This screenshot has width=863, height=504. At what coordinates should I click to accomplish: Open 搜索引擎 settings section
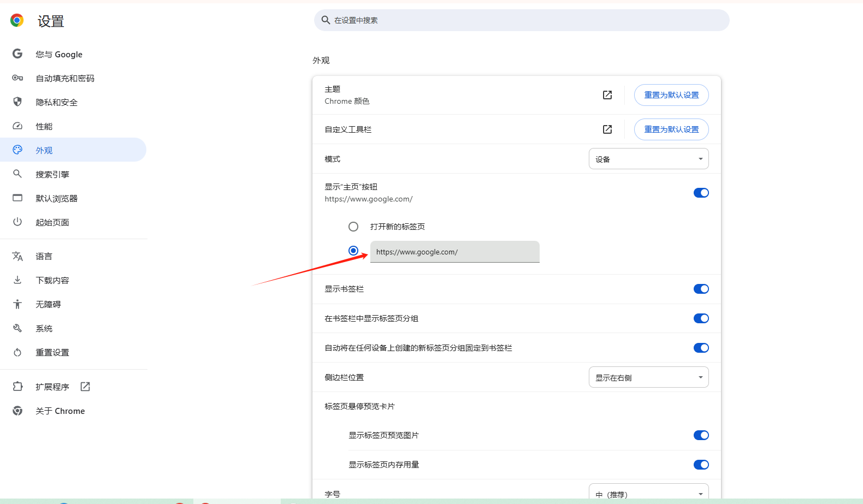click(x=73, y=174)
